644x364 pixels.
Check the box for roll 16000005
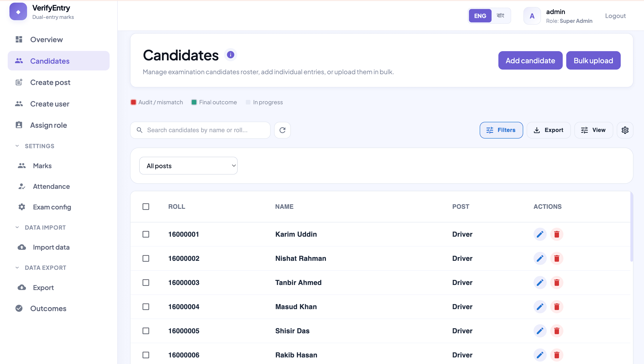[x=146, y=331]
